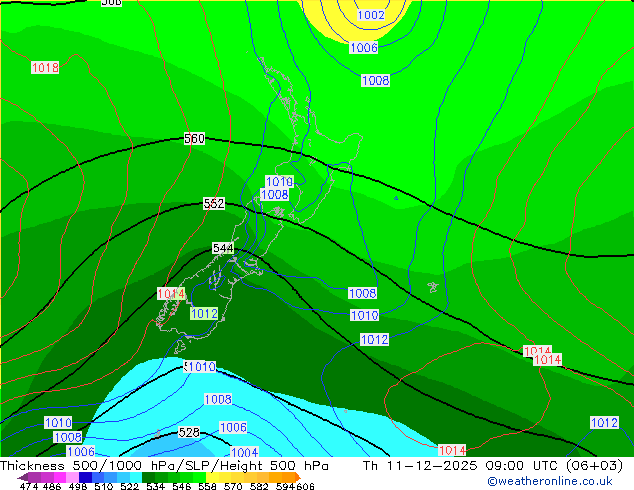
Task: Click the 1002 low pressure label
Action: pos(371,15)
